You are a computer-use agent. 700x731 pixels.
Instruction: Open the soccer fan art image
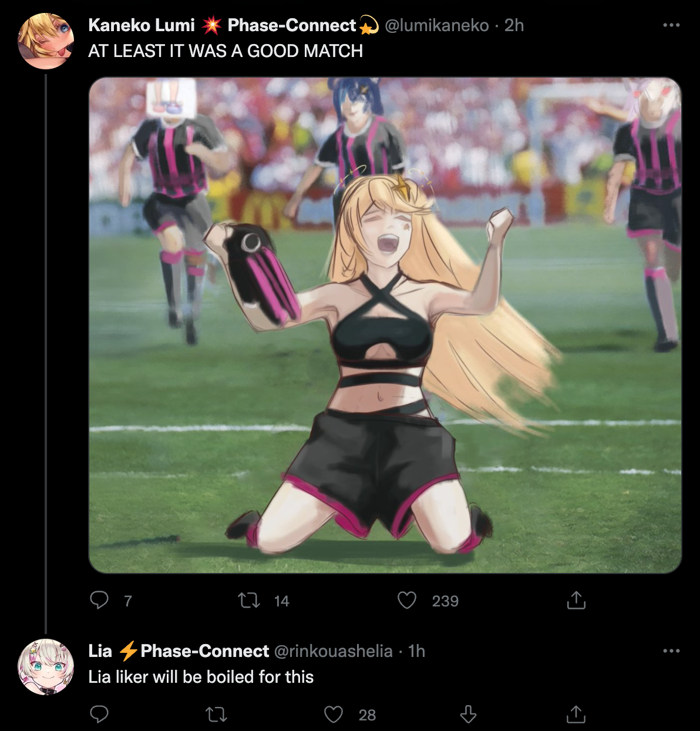click(385, 325)
